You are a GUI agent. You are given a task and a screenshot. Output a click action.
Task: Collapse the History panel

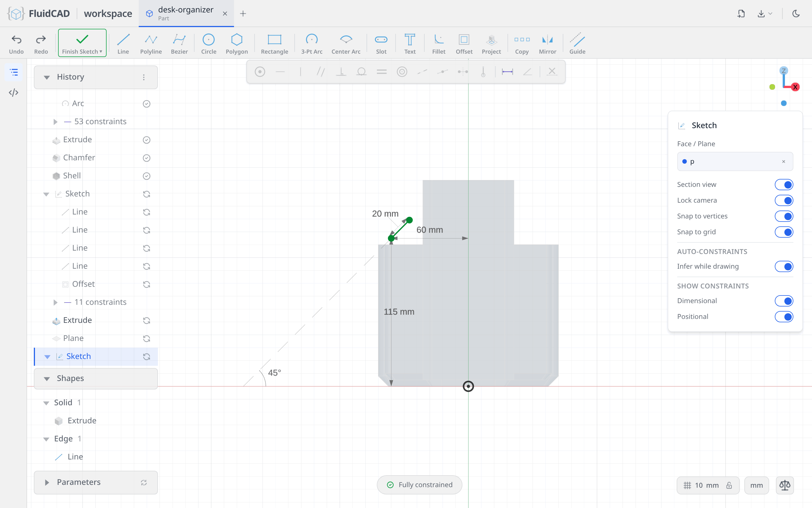coord(47,77)
